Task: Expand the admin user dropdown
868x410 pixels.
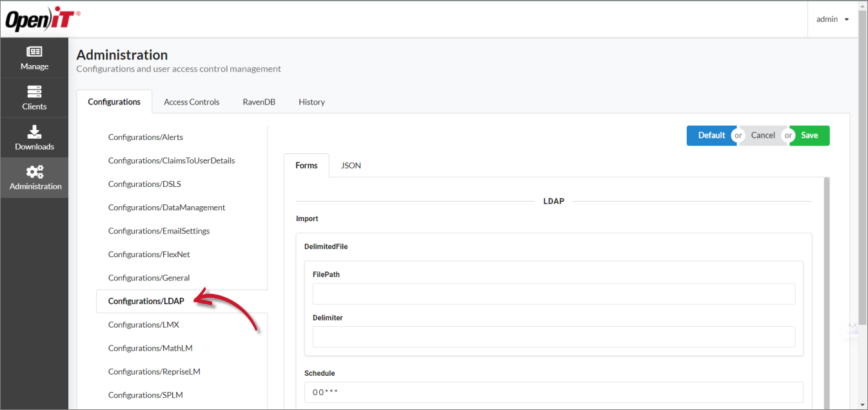Action: [832, 19]
